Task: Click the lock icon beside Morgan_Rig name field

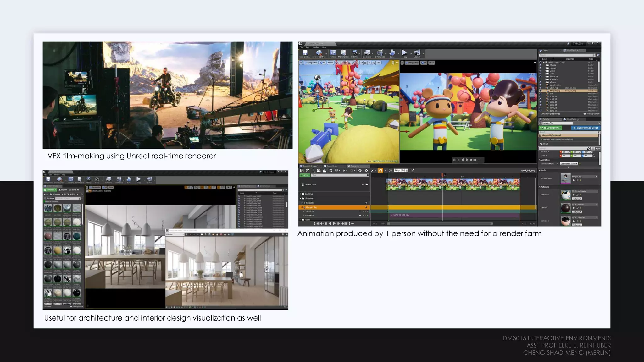Action: click(x=599, y=123)
